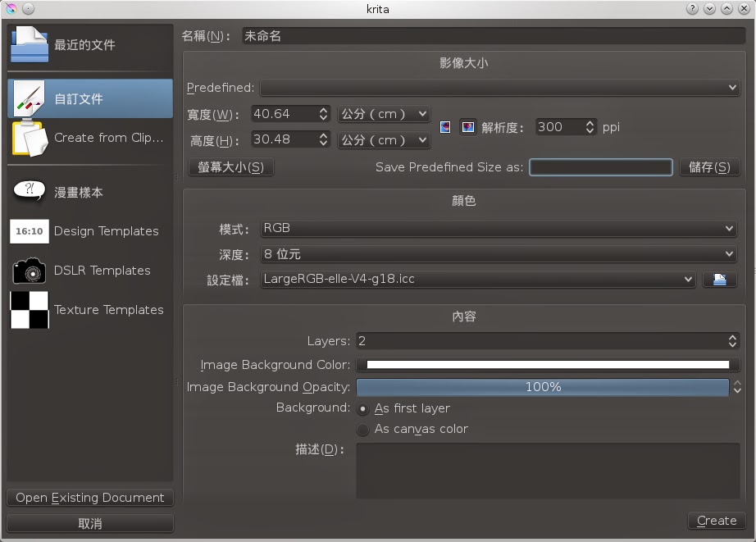Expand the Predefined size dropdown

499,88
